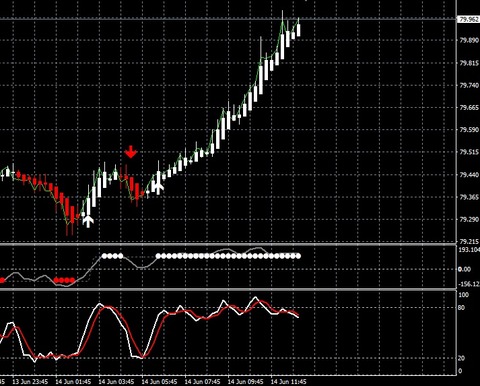This screenshot has width=480, height=386.
Task: Click the 79.590 price axis label
Action: tap(469, 130)
